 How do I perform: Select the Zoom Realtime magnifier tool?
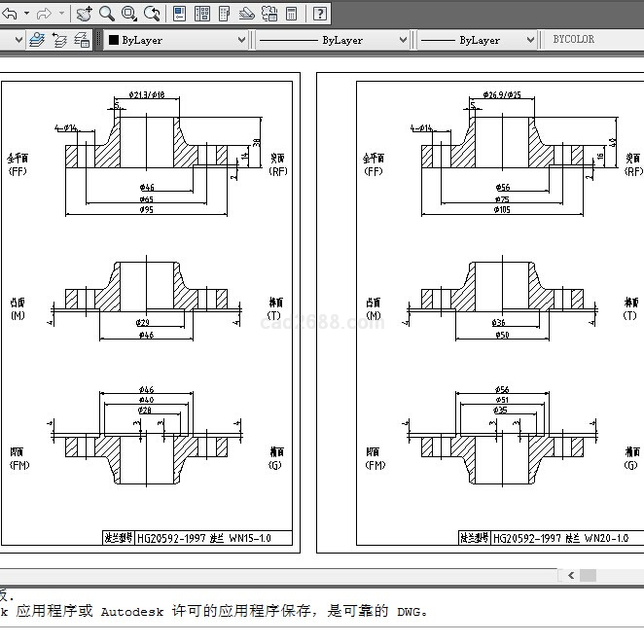(x=107, y=14)
